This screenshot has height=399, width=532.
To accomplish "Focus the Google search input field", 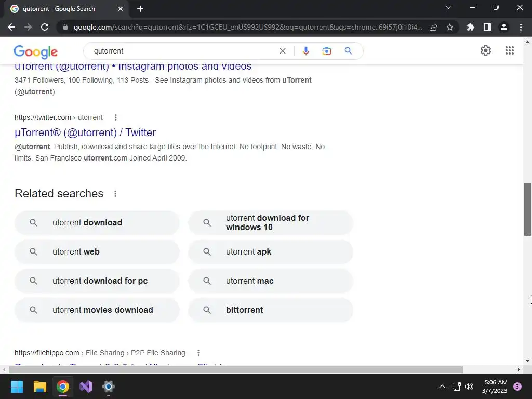I will click(x=183, y=51).
